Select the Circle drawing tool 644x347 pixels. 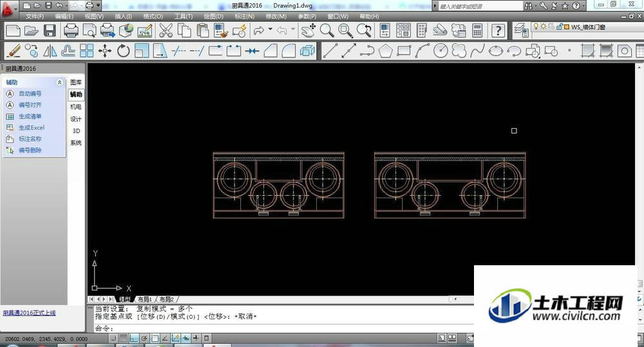[440, 51]
